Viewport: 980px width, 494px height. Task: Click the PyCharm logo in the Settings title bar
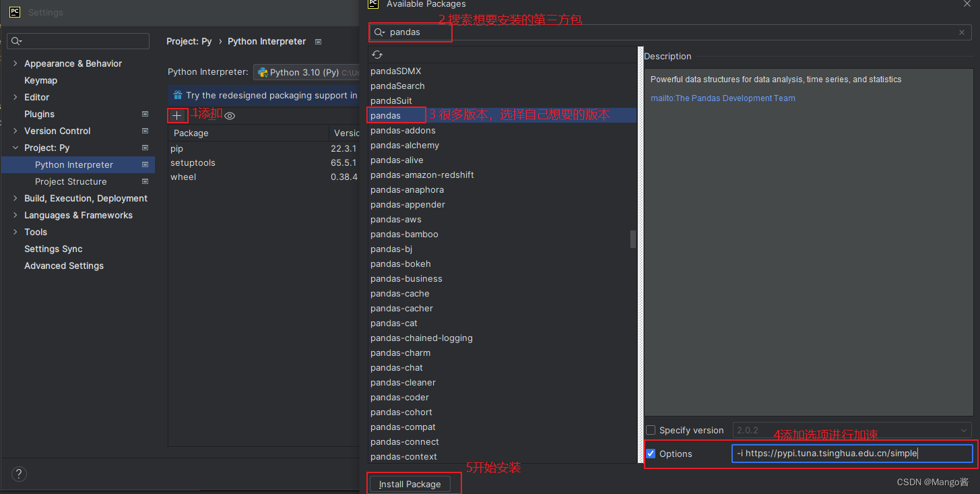pyautogui.click(x=15, y=12)
